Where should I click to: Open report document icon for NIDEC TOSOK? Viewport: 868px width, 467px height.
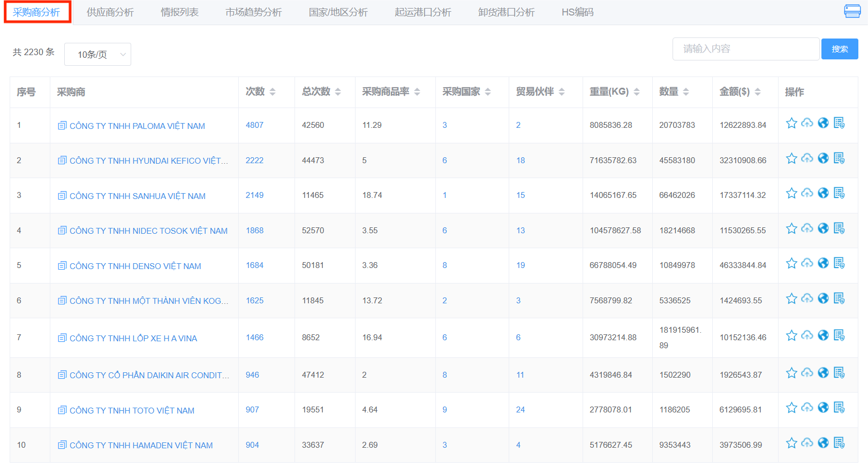point(839,228)
